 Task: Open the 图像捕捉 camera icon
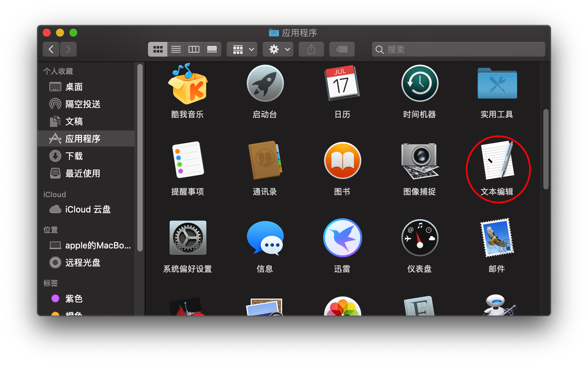click(x=420, y=161)
